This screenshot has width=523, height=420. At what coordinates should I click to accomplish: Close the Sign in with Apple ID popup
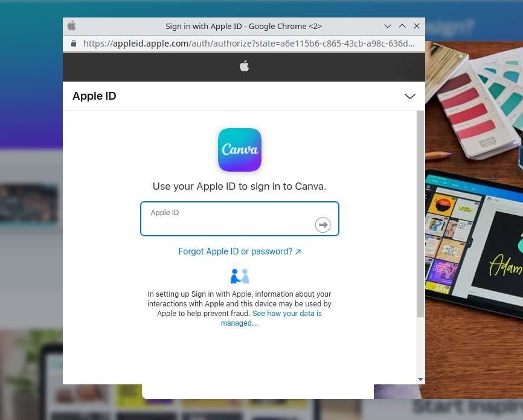(417, 26)
